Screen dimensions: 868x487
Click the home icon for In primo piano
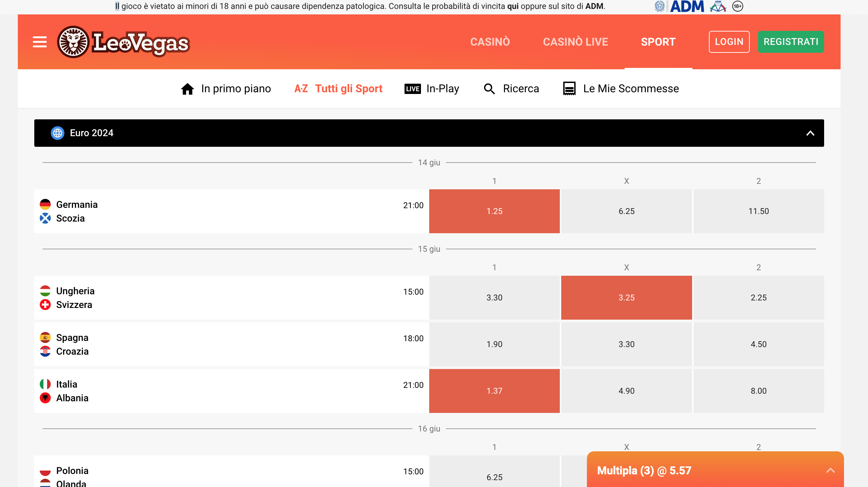pyautogui.click(x=188, y=89)
